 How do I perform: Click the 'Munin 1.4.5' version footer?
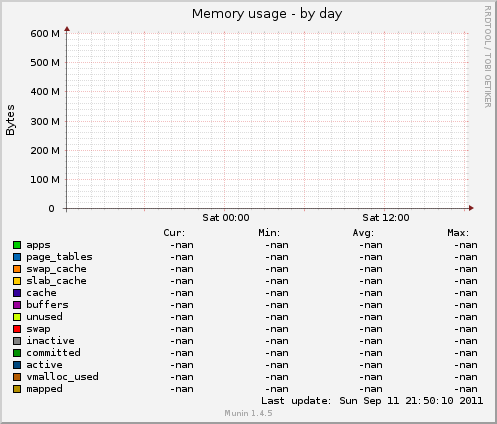coord(248,413)
